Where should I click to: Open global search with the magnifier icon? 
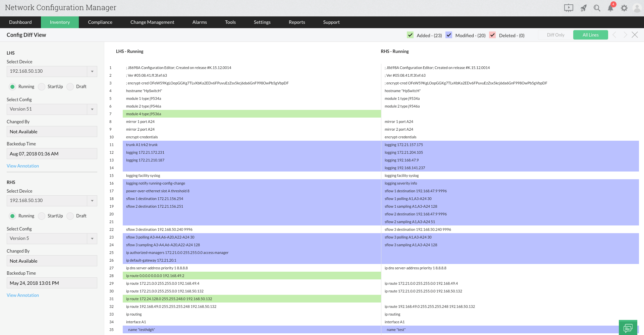(x=597, y=8)
